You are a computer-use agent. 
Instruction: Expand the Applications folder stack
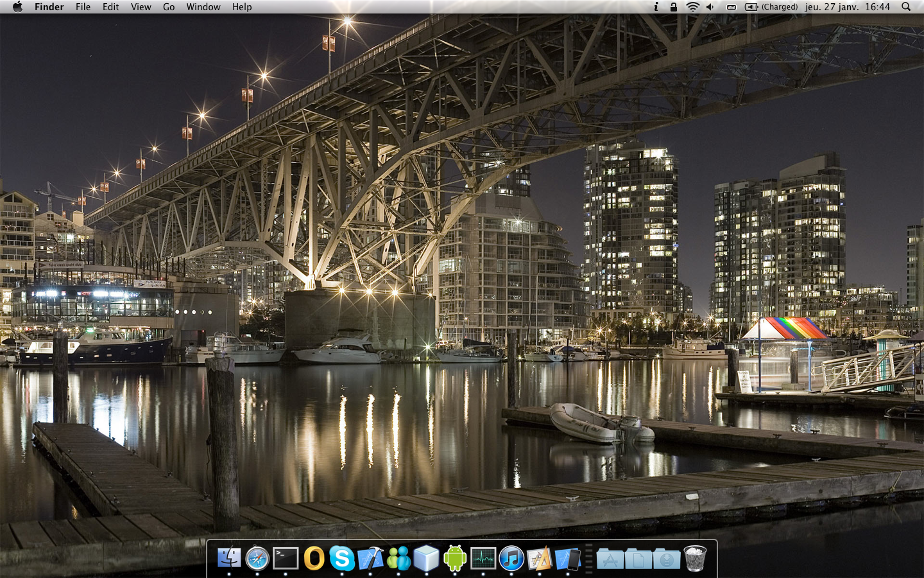610,559
